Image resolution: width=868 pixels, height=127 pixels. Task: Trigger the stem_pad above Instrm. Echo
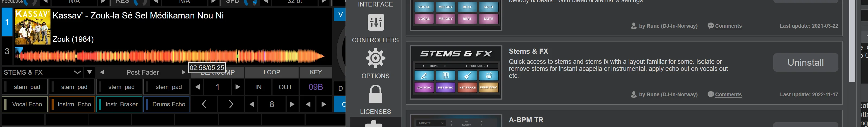pos(72,87)
